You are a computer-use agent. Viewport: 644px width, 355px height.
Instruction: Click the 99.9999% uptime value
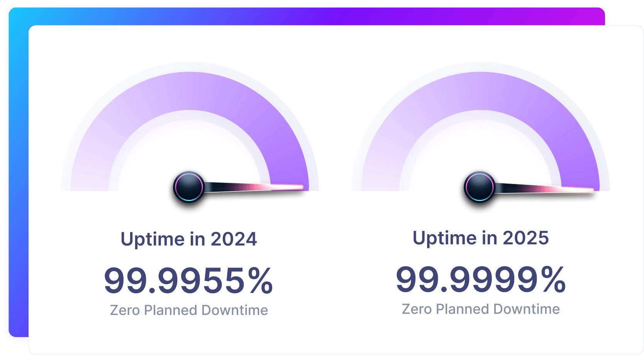tap(481, 279)
